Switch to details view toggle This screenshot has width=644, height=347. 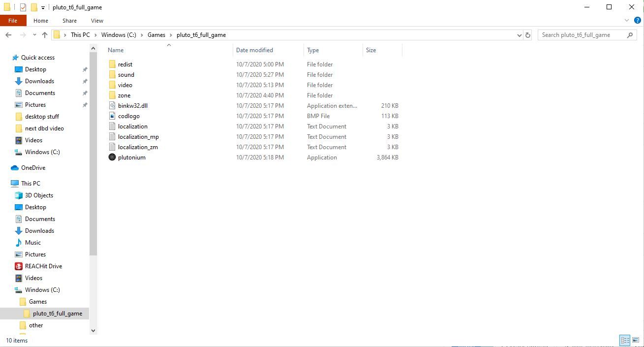tap(625, 340)
